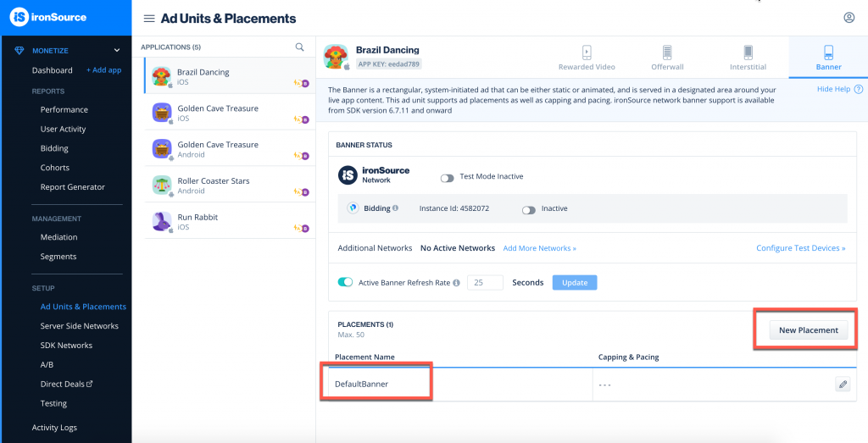Open Direct Deals external link
868x443 pixels.
pos(66,384)
